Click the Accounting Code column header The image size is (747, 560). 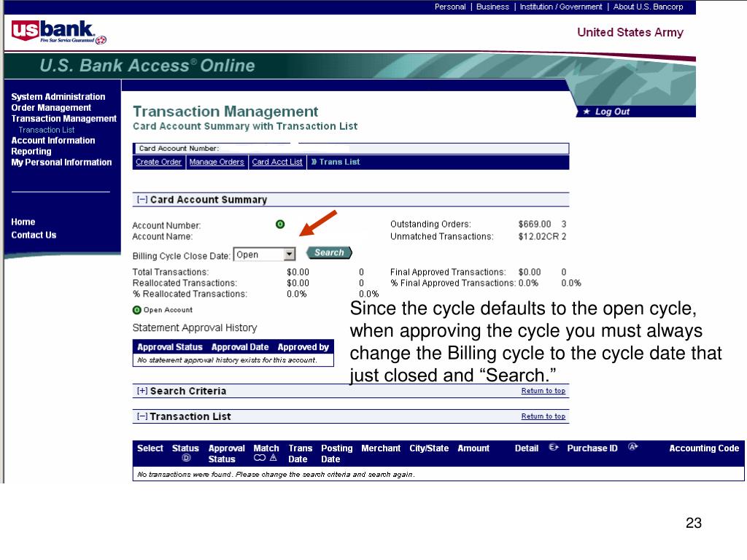coord(704,448)
